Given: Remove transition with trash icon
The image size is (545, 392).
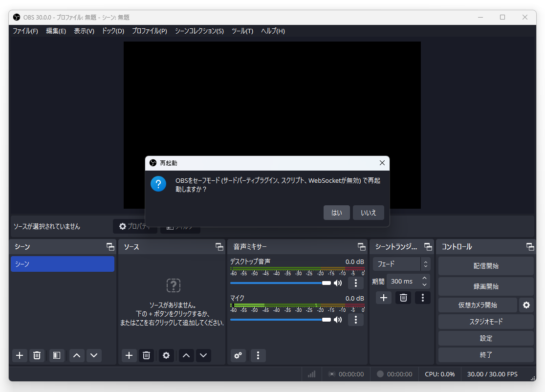Looking at the screenshot, I should click(x=403, y=298).
